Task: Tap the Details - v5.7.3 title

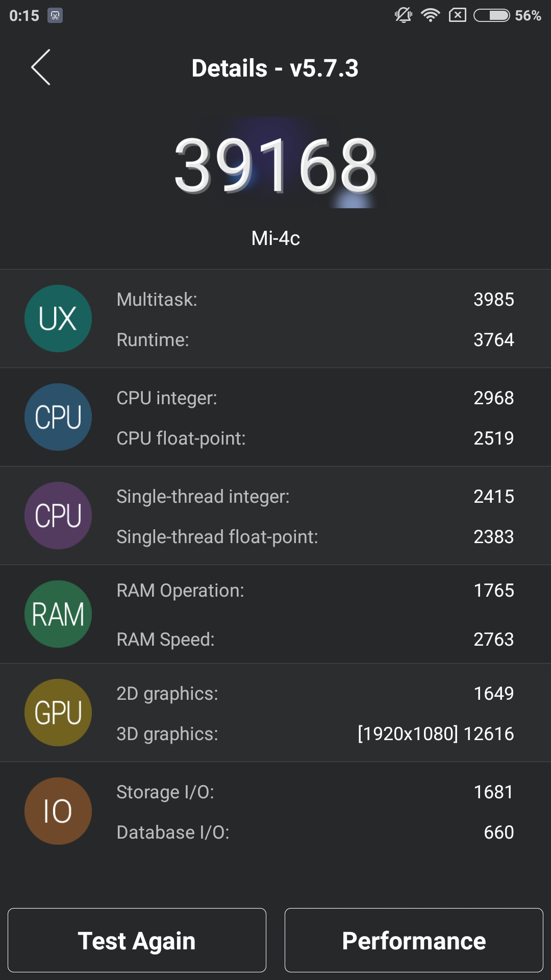Action: click(x=275, y=68)
